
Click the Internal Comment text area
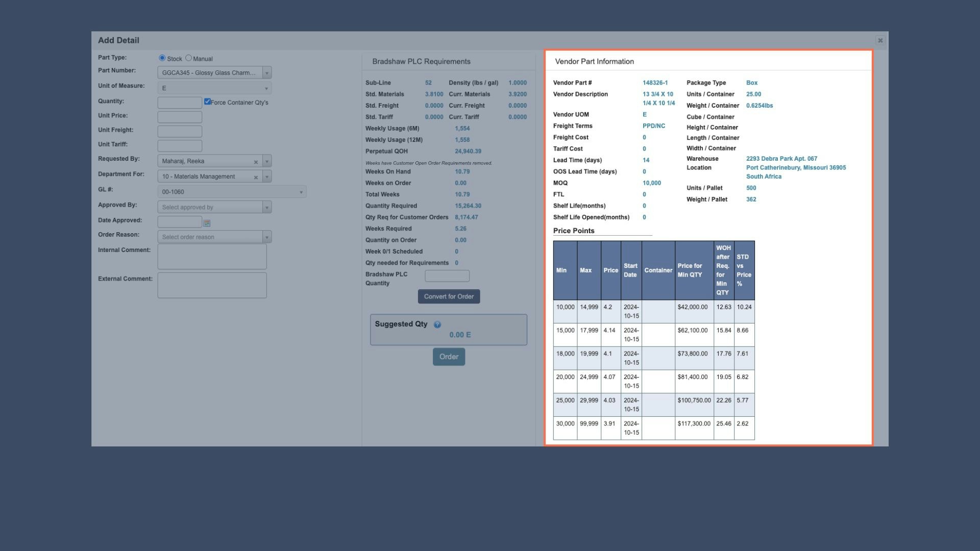coord(212,256)
